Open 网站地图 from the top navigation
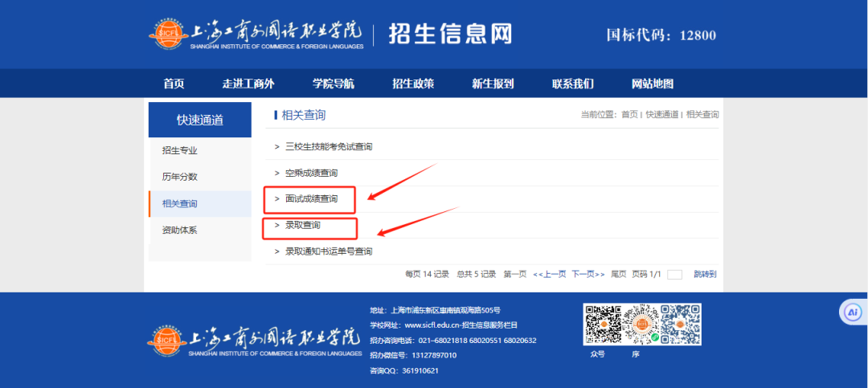This screenshot has height=388, width=868. (652, 84)
